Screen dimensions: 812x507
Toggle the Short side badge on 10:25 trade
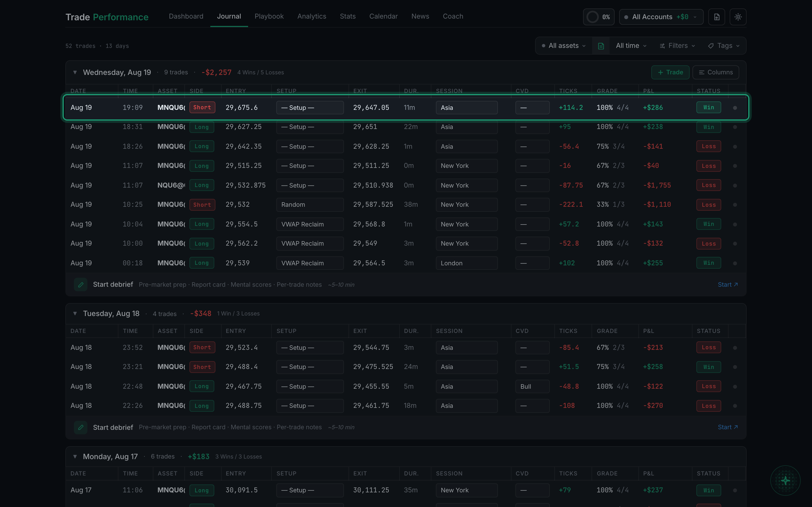click(x=202, y=204)
